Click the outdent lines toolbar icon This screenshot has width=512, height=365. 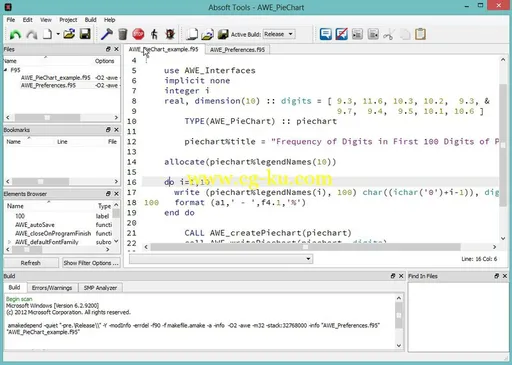373,34
